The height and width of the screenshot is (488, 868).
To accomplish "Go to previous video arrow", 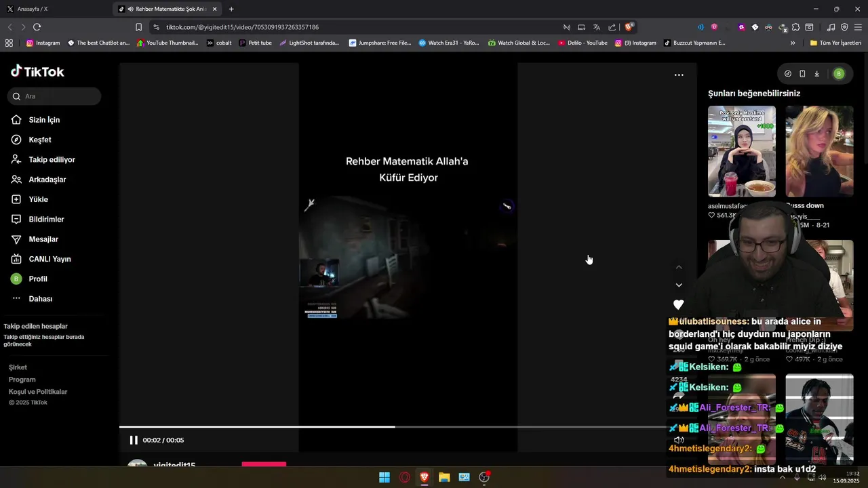I will [x=679, y=267].
